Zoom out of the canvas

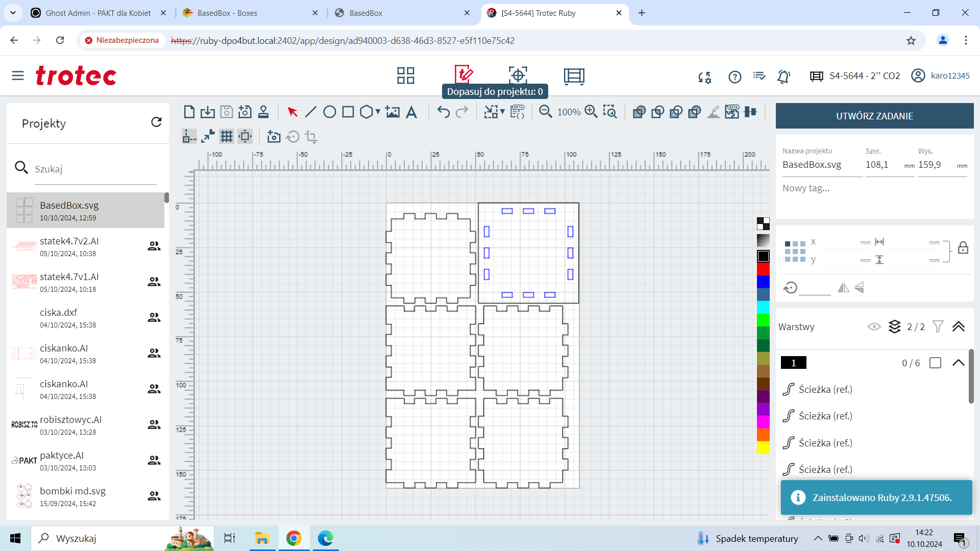pyautogui.click(x=546, y=112)
